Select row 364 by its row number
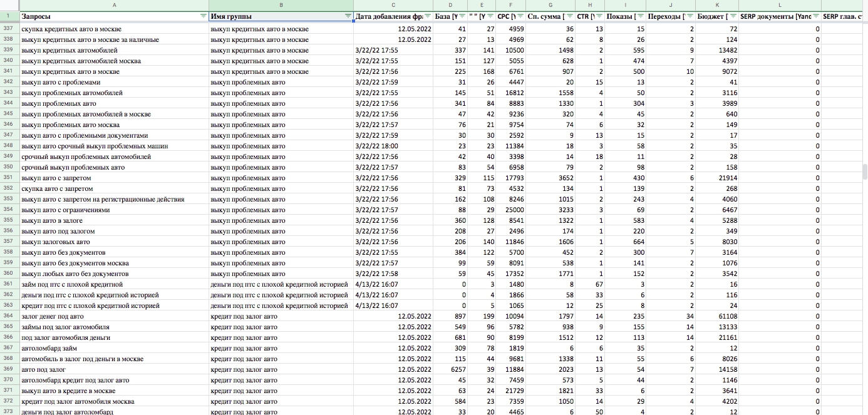The image size is (868, 415). coord(9,316)
